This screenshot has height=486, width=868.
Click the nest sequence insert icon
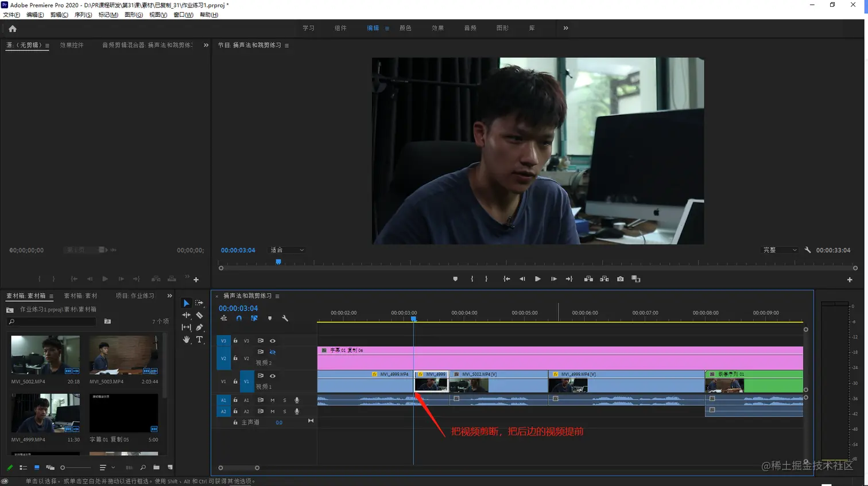coord(224,318)
